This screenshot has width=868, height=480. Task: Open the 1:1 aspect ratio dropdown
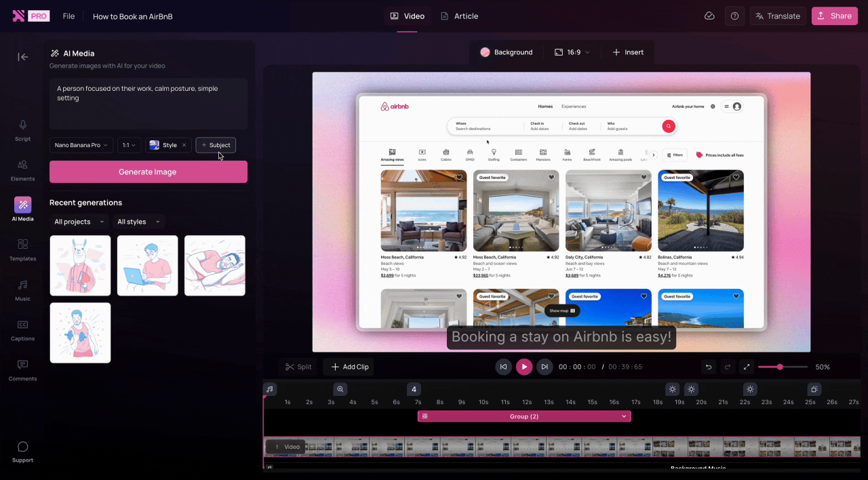click(x=130, y=145)
